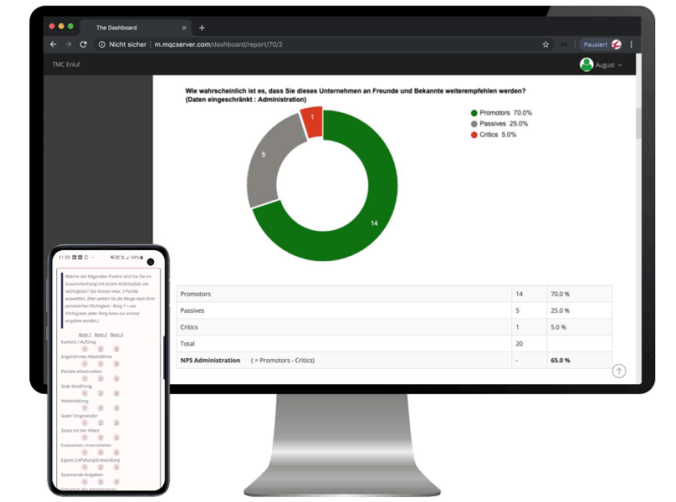
Task: Click 'NPS Administration' in the table
Action: pos(210,360)
